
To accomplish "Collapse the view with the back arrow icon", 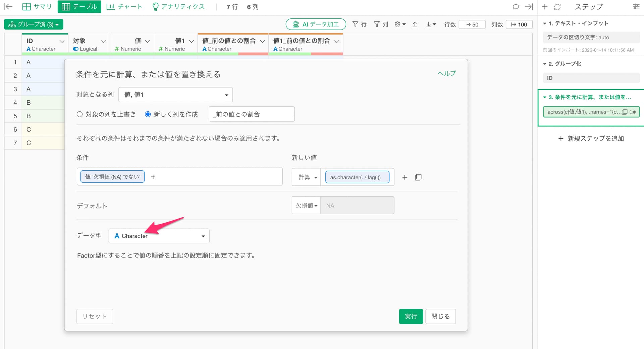I will tap(8, 7).
